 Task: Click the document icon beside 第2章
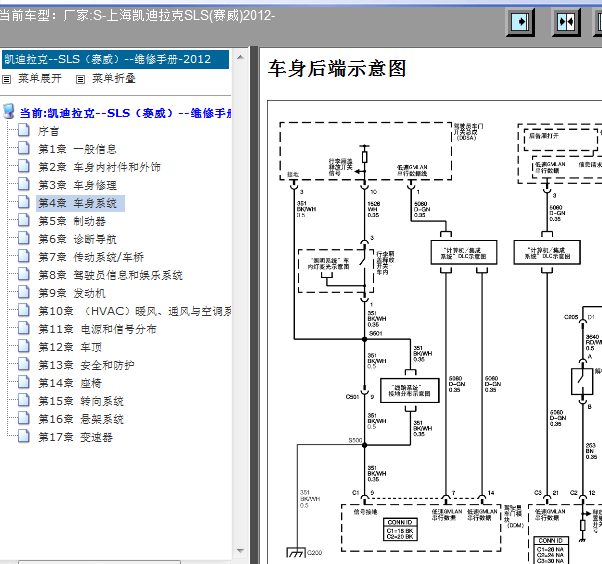24,166
